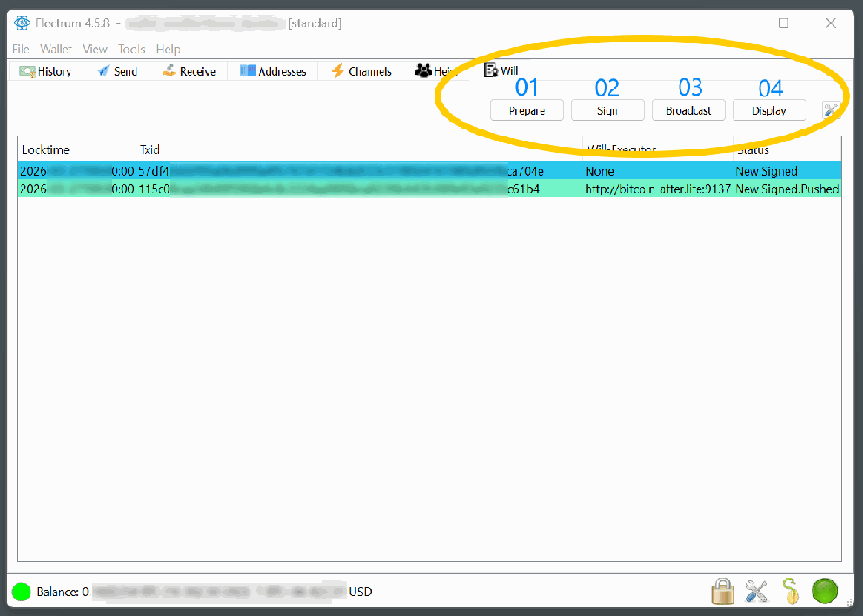Open the Wallet menu

pyautogui.click(x=56, y=49)
